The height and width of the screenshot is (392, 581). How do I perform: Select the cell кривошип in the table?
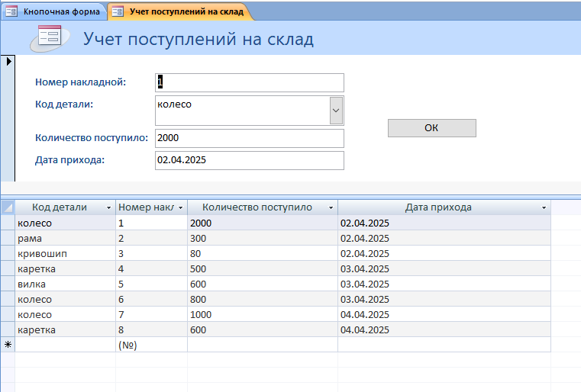click(x=65, y=253)
